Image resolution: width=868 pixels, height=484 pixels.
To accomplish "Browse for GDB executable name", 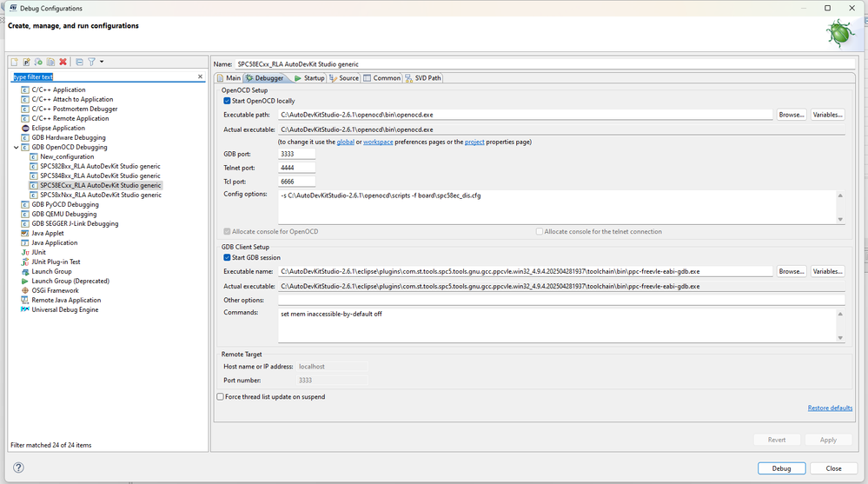I will 791,271.
